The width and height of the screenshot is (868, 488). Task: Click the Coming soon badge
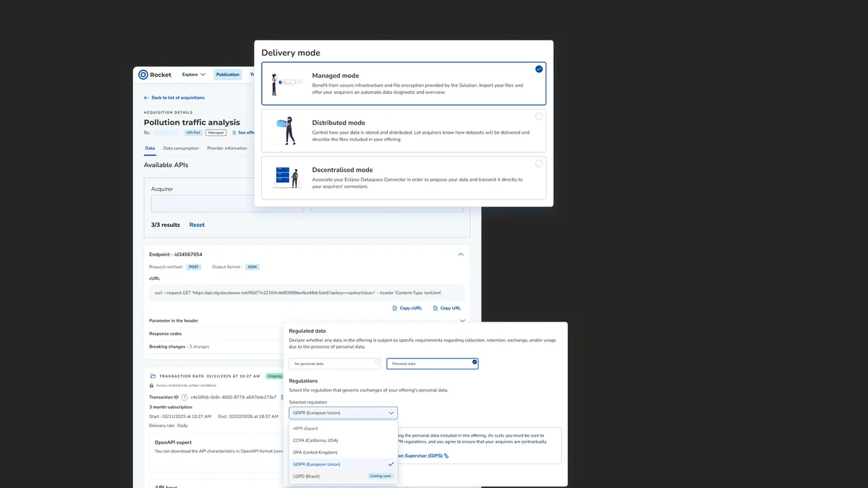pyautogui.click(x=380, y=476)
